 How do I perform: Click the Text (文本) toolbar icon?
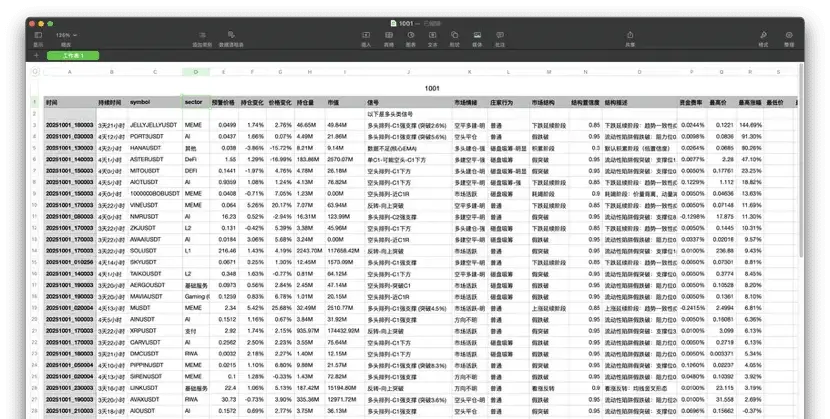[x=432, y=35]
